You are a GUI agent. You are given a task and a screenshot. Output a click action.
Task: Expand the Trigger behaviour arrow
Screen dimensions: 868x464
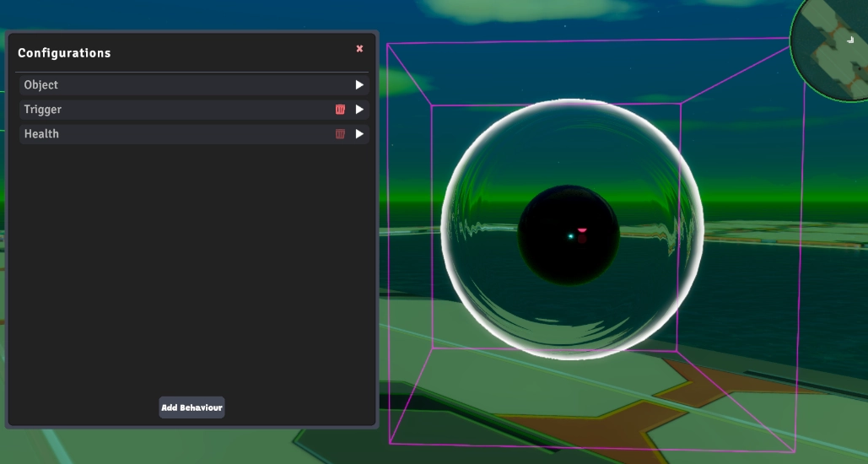coord(359,110)
